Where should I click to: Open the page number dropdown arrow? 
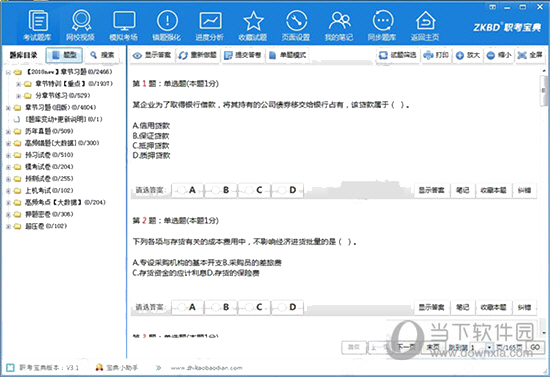click(x=489, y=347)
